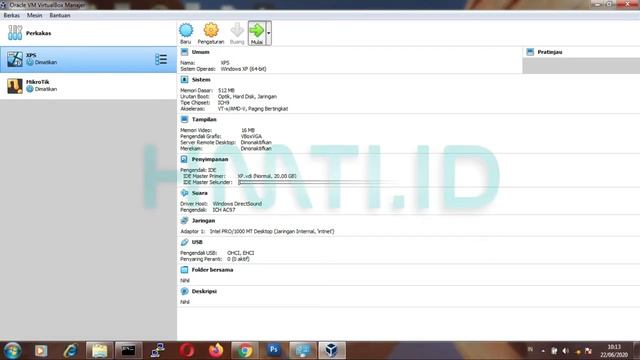Image resolution: width=640 pixels, height=360 pixels.
Task: Open the Mulai dropdown arrow
Action: pyautogui.click(x=269, y=33)
